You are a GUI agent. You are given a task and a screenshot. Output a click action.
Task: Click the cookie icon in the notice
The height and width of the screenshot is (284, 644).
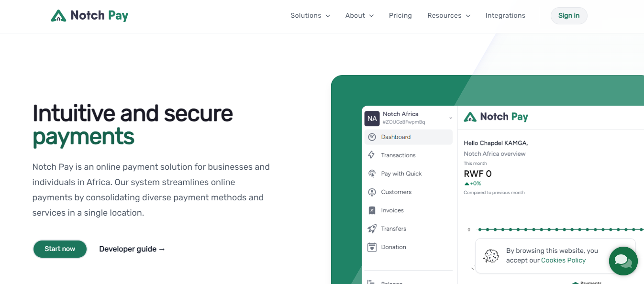(x=491, y=256)
